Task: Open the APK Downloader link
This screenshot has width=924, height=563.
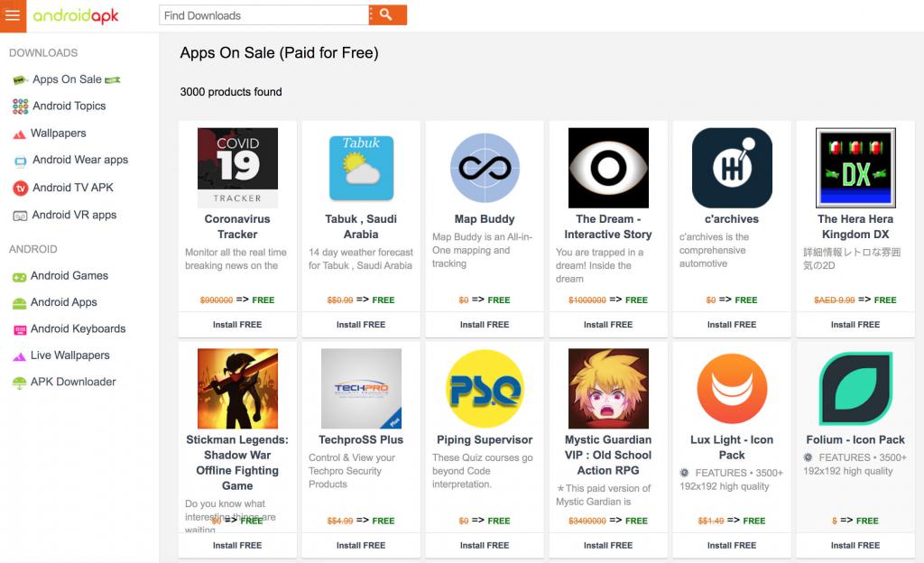Action: (x=72, y=383)
